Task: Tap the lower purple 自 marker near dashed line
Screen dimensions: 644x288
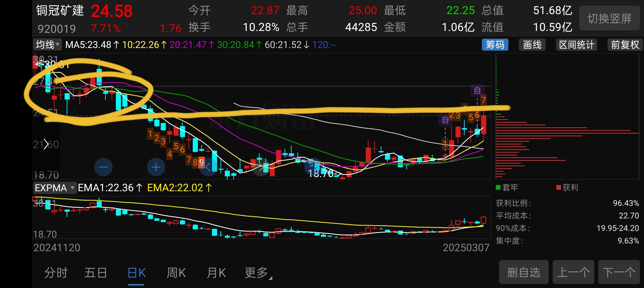Action: coord(445,120)
